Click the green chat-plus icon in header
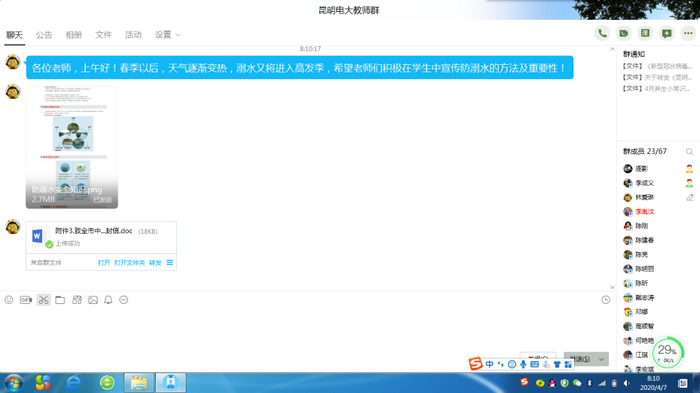700x393 pixels. click(667, 33)
